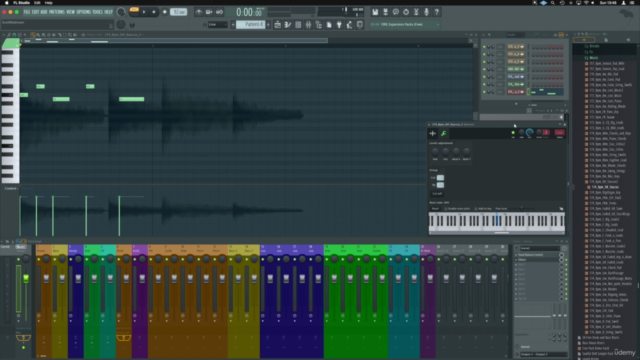The width and height of the screenshot is (640, 360).
Task: Click the scissors icon in top toolbar
Action: click(x=416, y=12)
